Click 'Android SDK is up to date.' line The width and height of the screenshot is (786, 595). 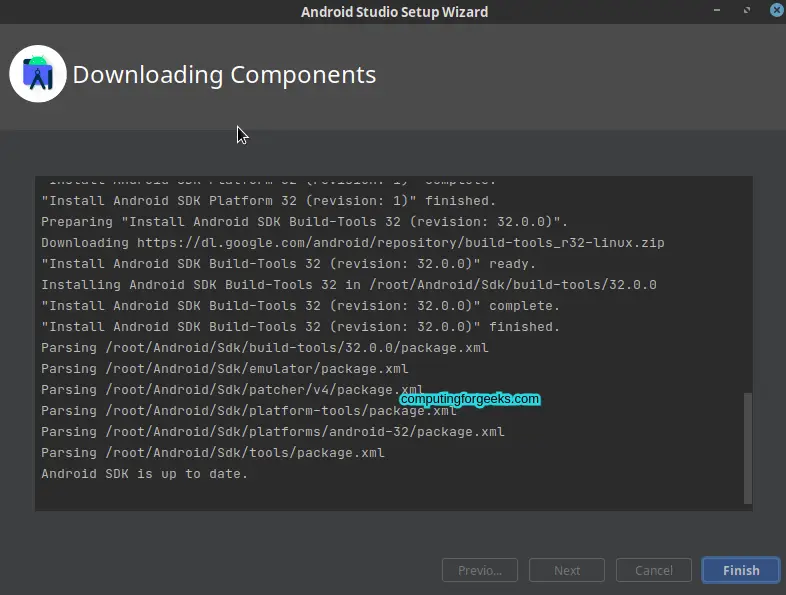(144, 474)
